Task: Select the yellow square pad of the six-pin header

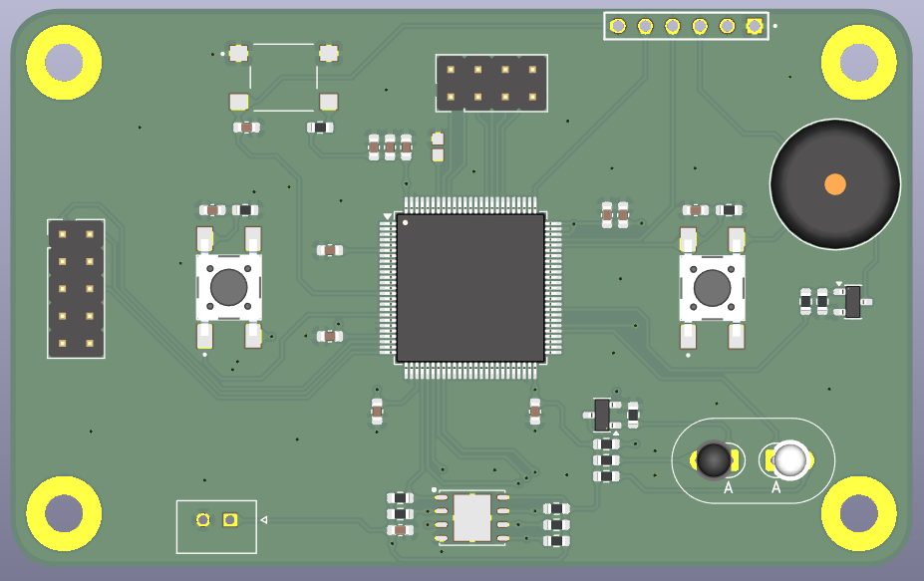Action: coord(755,26)
